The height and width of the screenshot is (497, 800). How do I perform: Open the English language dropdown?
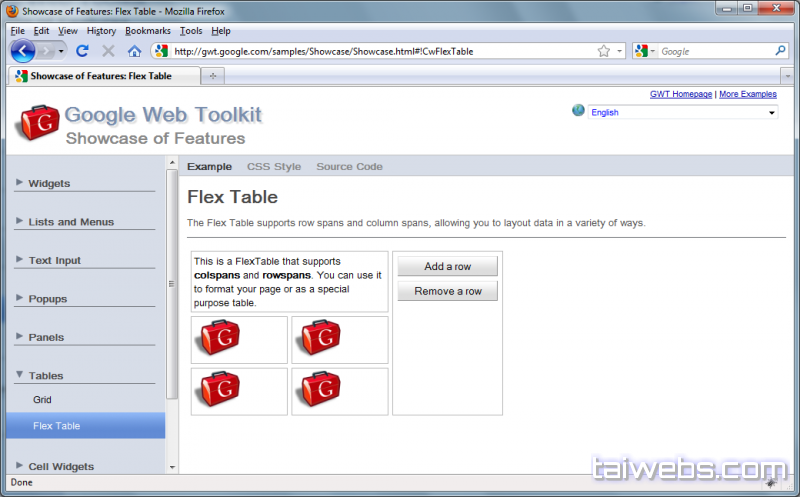682,113
